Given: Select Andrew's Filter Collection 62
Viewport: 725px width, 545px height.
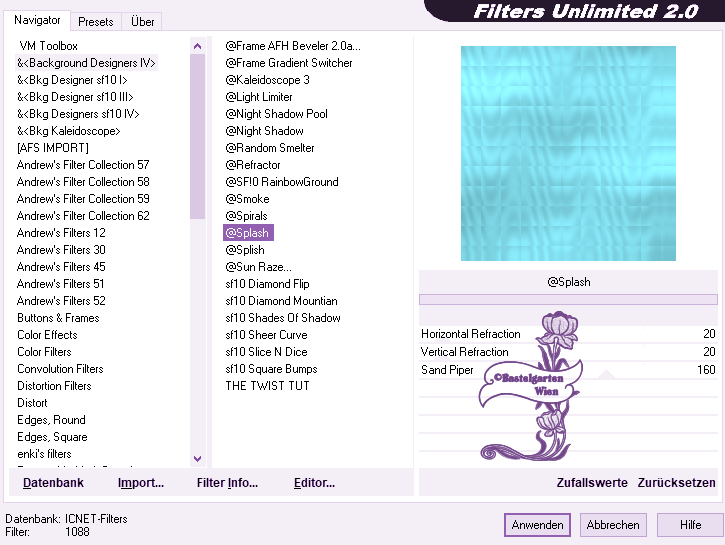Looking at the screenshot, I should pos(83,216).
